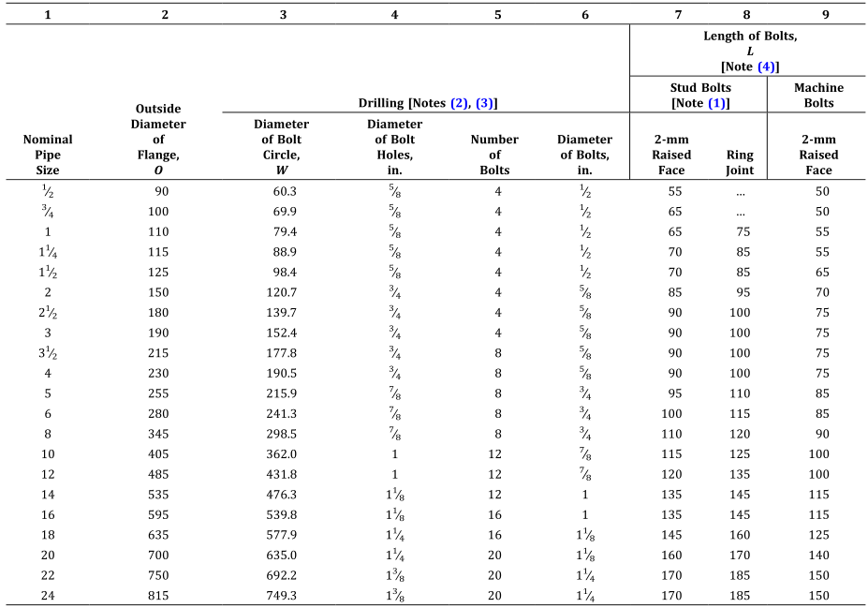Open Note (3) link in Drilling header
The height and width of the screenshot is (608, 868).
tap(485, 102)
